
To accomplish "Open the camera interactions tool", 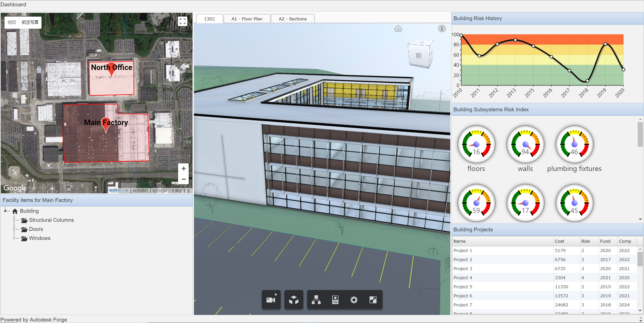I will (271, 300).
